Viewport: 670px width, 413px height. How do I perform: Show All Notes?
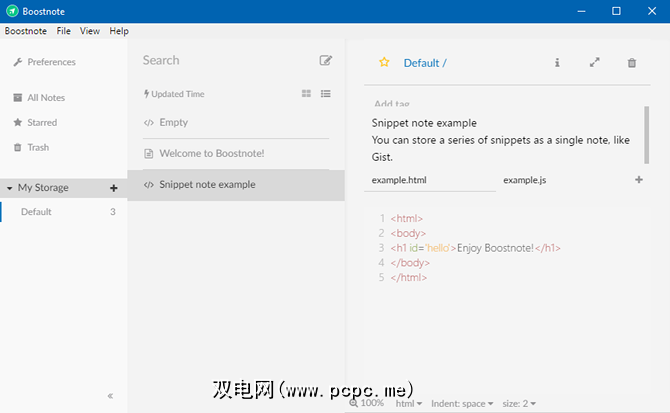[x=39, y=98]
